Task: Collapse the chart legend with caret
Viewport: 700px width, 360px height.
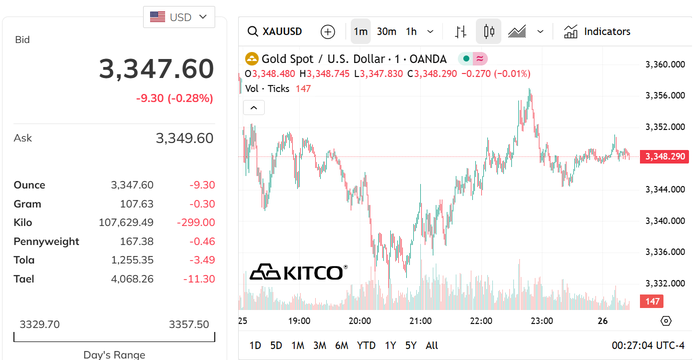Action: coord(254,108)
